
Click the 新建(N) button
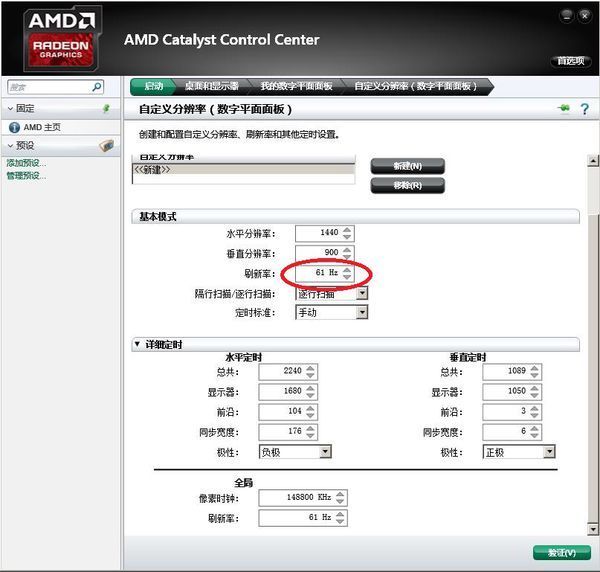pyautogui.click(x=408, y=166)
